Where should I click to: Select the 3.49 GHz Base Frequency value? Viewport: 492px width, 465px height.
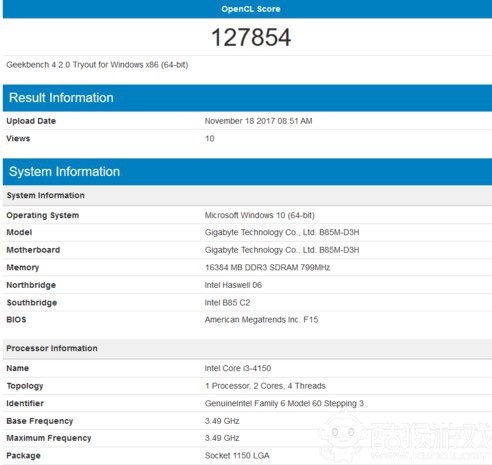click(222, 421)
